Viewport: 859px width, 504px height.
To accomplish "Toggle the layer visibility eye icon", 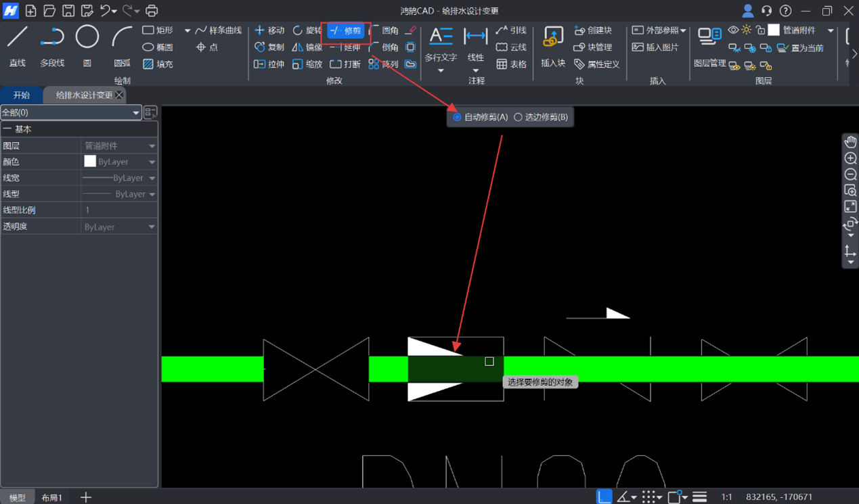I will pos(733,30).
